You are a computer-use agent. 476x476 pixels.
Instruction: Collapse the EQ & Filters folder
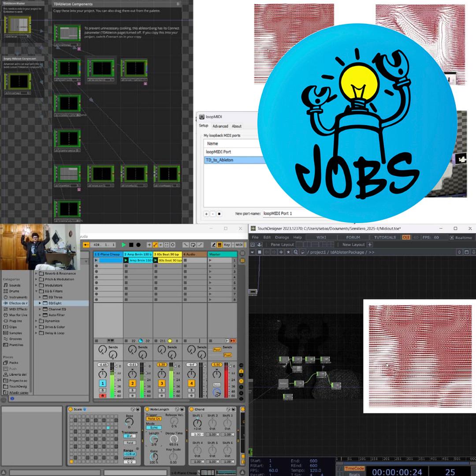[x=36, y=291]
